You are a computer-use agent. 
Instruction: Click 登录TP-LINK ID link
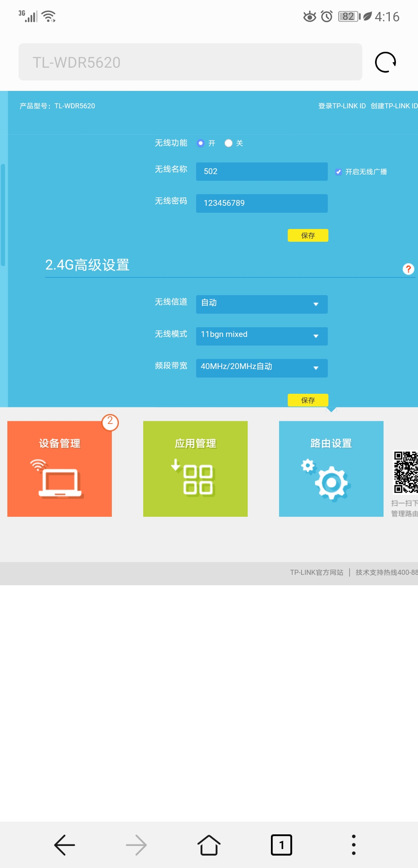342,106
